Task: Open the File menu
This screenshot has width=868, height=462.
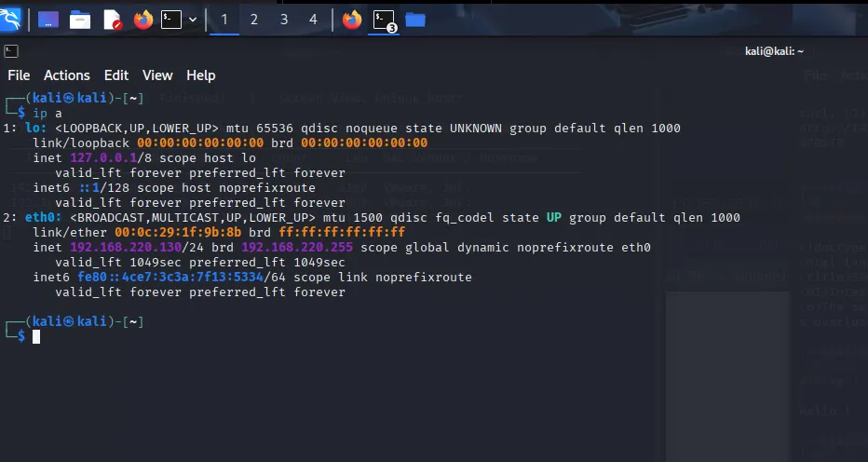Action: click(x=19, y=75)
